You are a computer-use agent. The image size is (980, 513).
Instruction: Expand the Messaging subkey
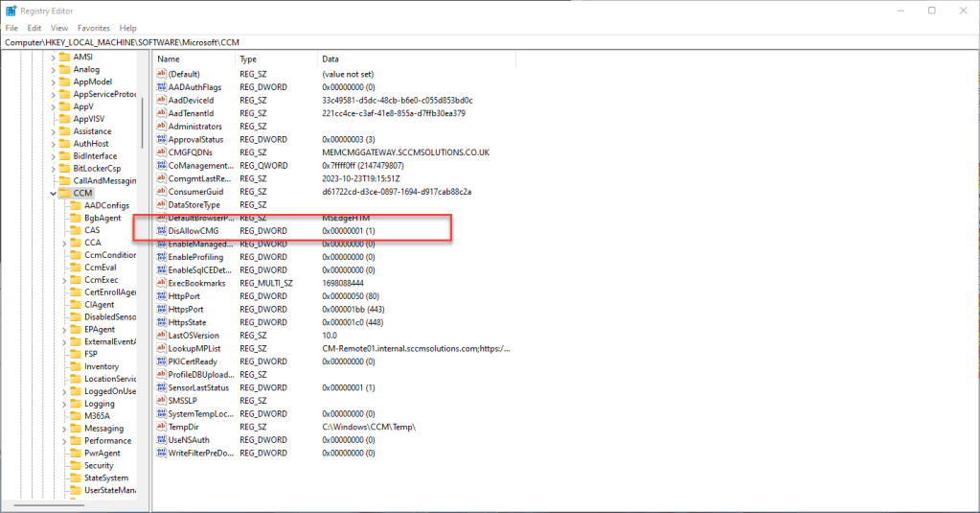coord(64,429)
